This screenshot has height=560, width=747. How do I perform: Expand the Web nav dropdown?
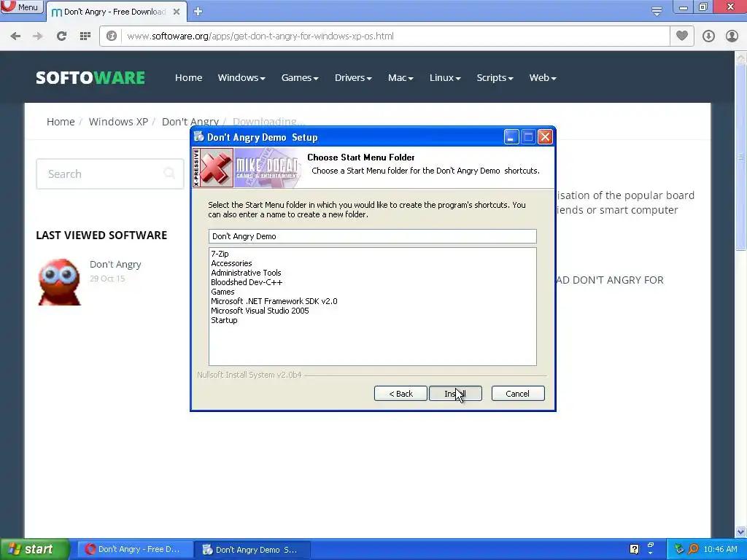[x=543, y=77]
